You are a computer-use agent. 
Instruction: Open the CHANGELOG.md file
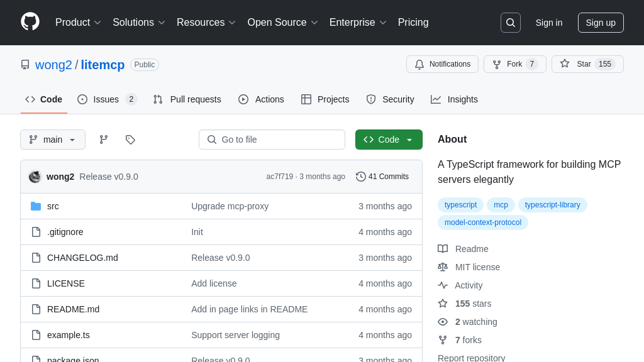click(x=82, y=258)
